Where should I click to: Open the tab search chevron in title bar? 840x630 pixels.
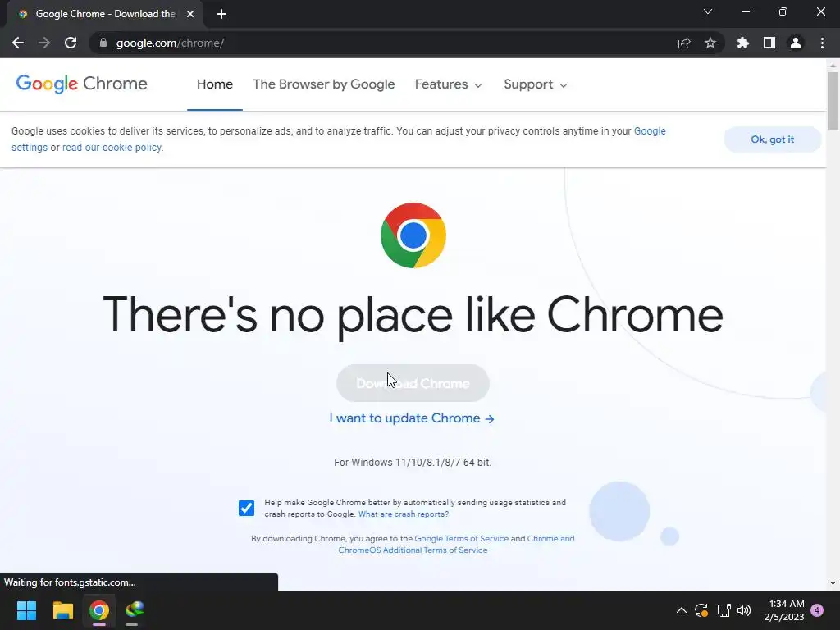click(x=708, y=11)
